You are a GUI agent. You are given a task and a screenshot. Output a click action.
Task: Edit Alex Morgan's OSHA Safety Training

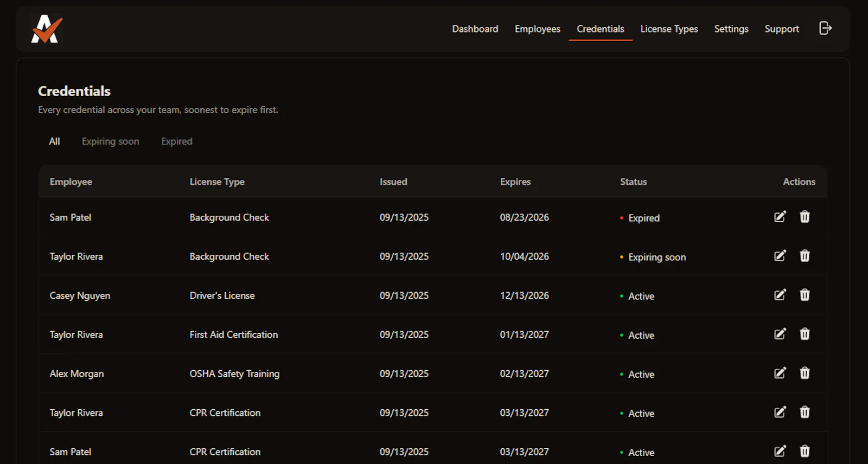pos(780,373)
